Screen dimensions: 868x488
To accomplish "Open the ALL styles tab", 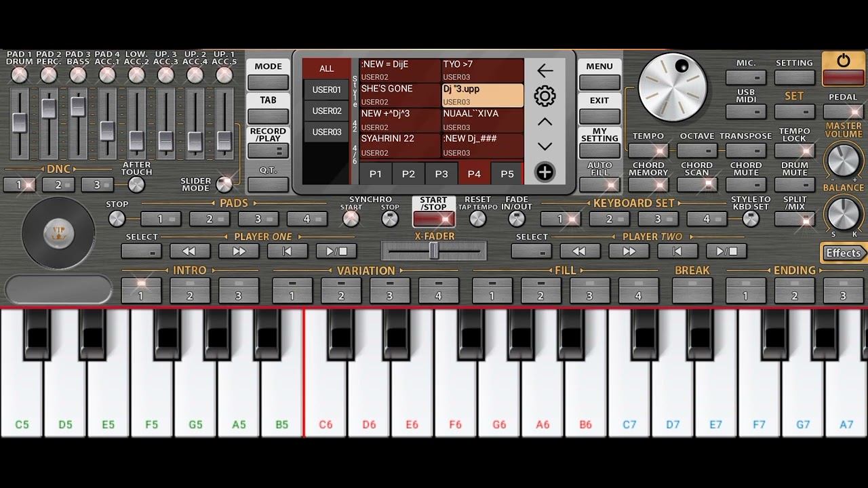I will click(327, 68).
